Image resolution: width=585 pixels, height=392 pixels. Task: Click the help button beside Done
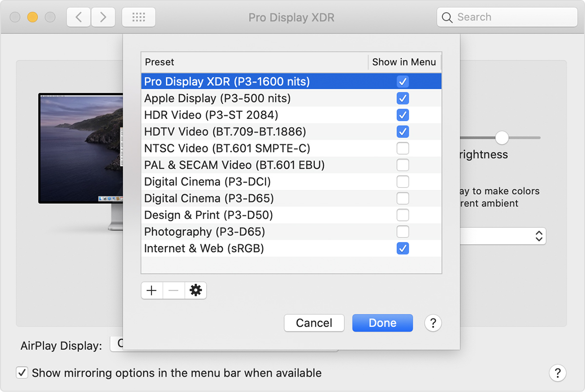433,323
